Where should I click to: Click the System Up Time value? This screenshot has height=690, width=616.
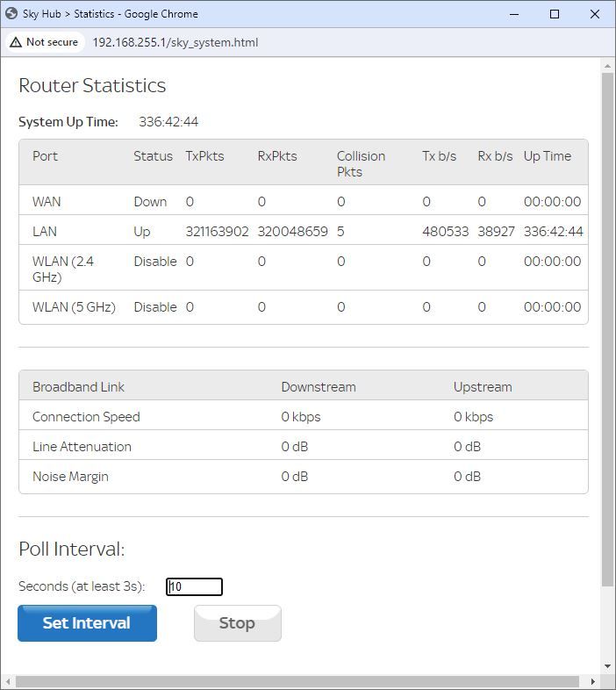[x=168, y=122]
